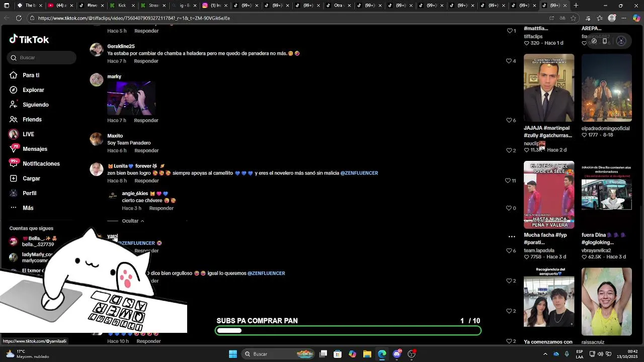Image resolution: width=644 pixels, height=362 pixels.
Task: Click the TikTok logo
Action: tap(29, 39)
